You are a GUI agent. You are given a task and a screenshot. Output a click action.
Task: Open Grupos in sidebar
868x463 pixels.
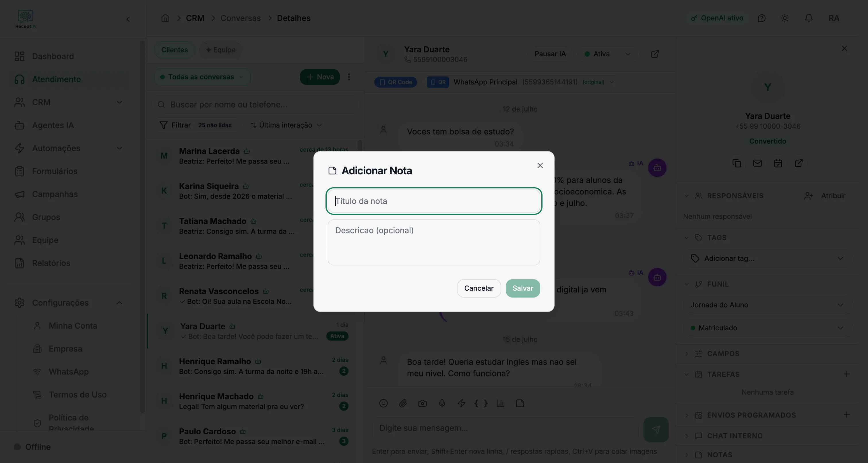(69, 217)
